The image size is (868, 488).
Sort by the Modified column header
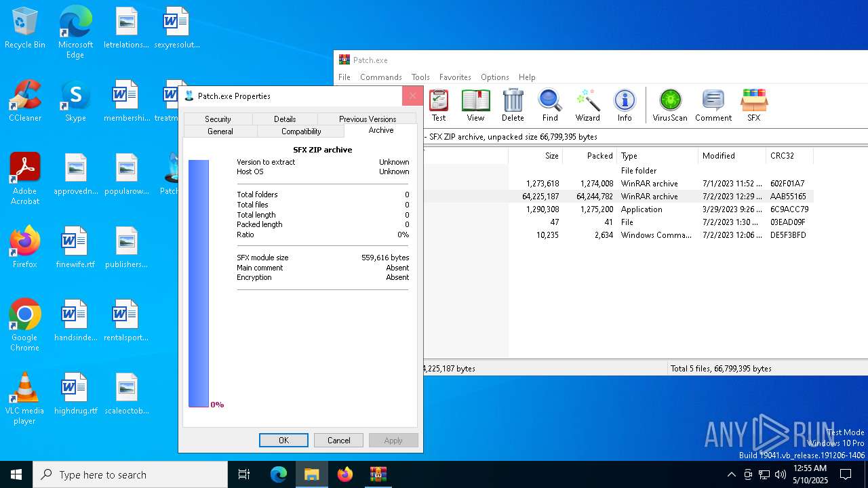(732, 155)
